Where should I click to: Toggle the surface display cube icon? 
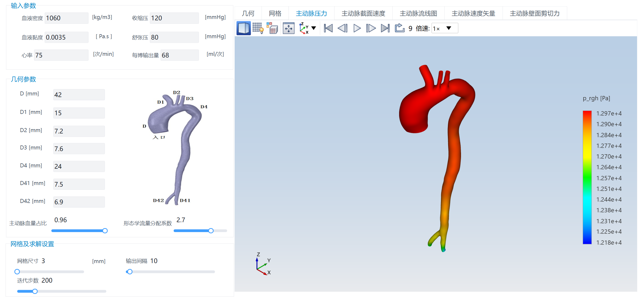[x=243, y=28]
